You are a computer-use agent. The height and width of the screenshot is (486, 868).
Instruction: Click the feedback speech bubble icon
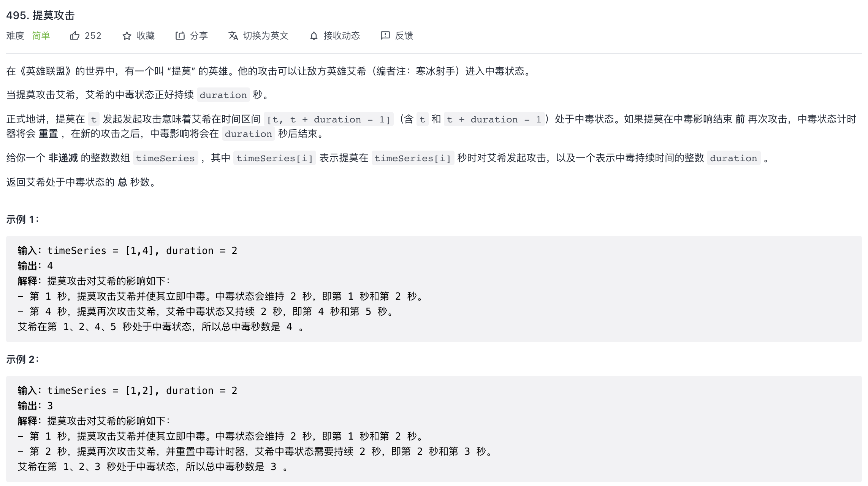click(x=385, y=36)
